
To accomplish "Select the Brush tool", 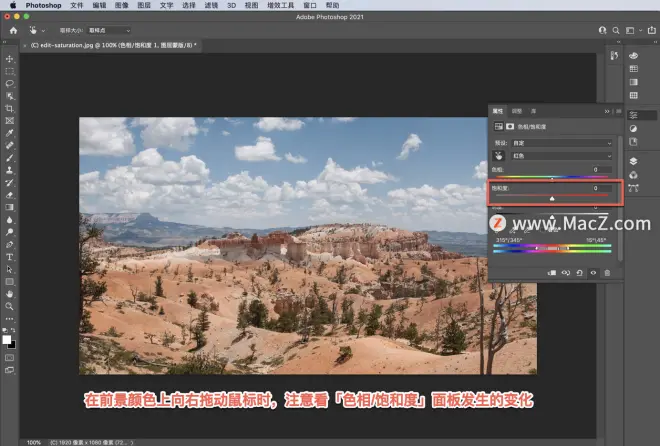I will (x=9, y=158).
